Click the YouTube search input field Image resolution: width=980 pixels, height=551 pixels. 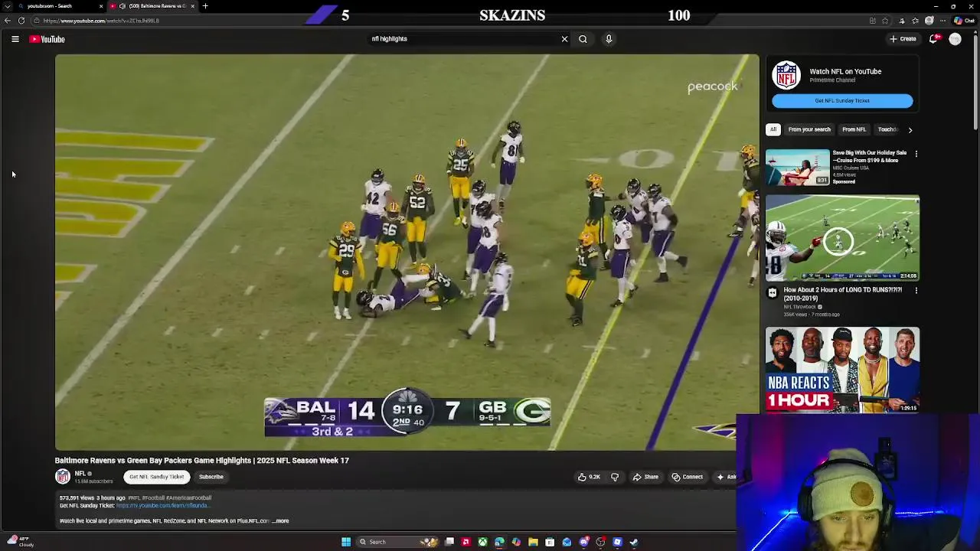(x=463, y=39)
